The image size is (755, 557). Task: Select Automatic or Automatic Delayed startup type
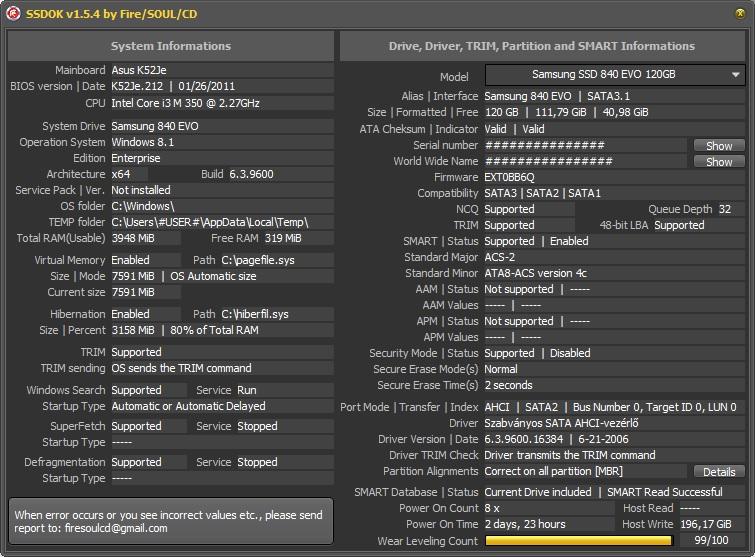(x=188, y=406)
